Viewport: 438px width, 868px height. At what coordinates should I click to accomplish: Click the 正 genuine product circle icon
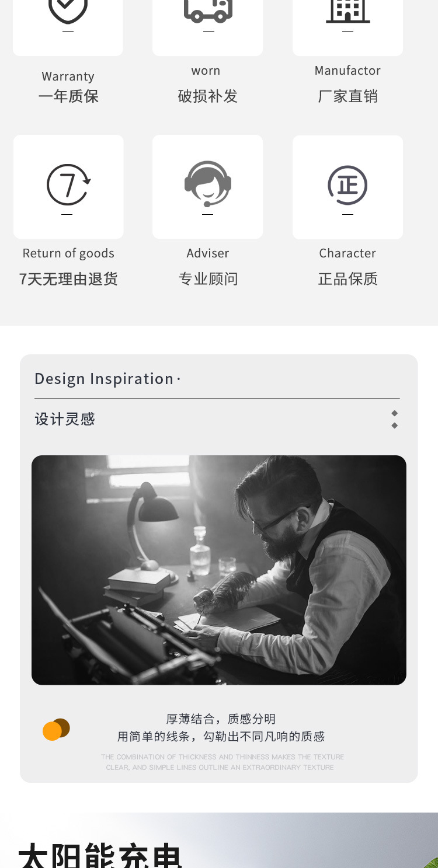(x=347, y=186)
